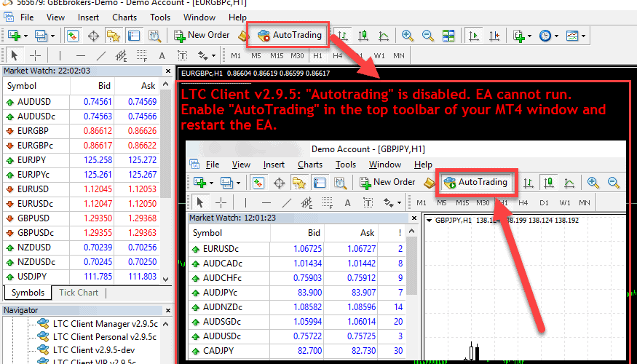Open the File menu in outer window

click(x=27, y=17)
